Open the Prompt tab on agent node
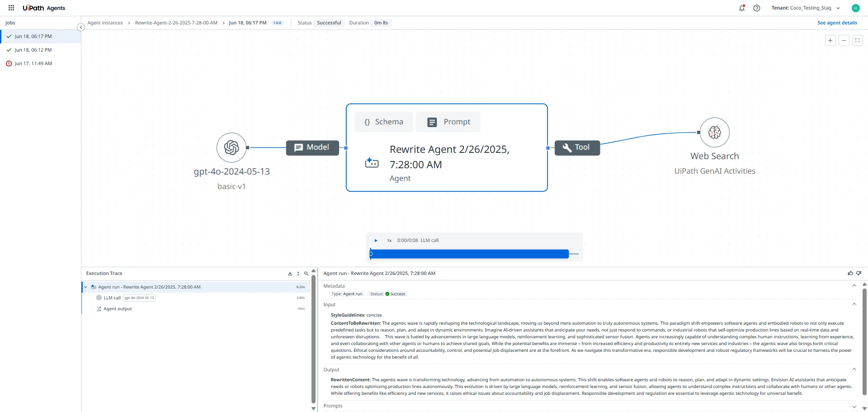 (448, 122)
